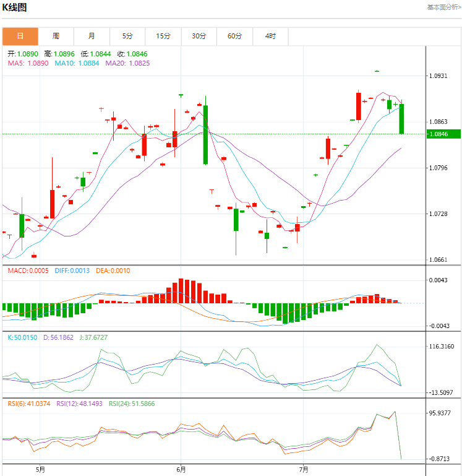Screen dimensions: 462x476
Task: Click the DIFF:0.0013 indicator label
Action: 72,270
